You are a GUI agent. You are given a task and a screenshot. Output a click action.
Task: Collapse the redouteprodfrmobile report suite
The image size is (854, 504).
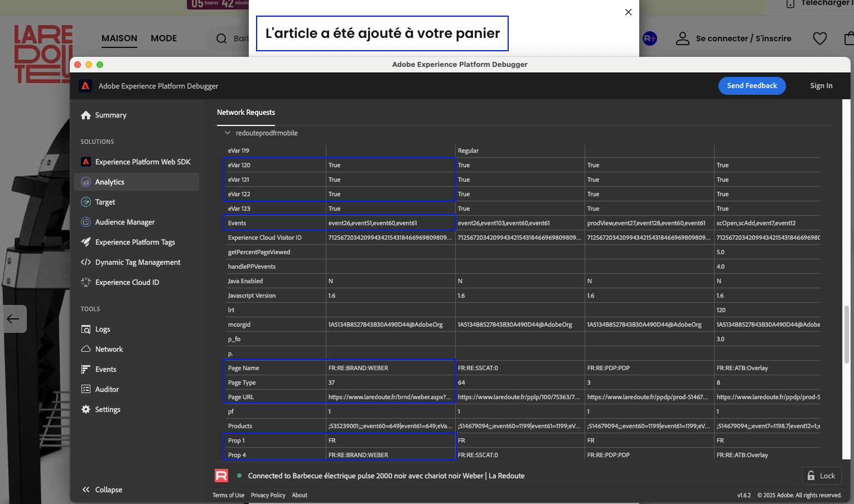[228, 133]
